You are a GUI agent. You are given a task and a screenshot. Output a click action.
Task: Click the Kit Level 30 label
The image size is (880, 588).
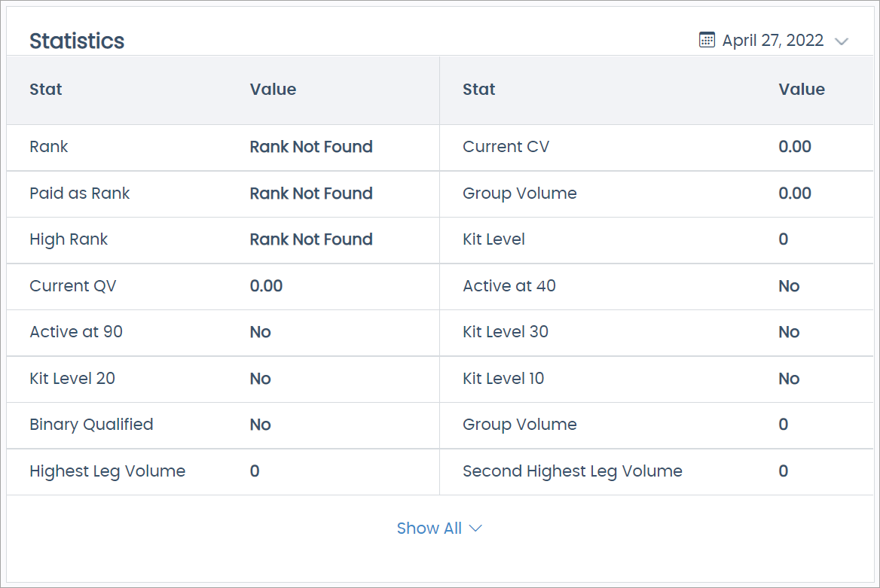(505, 332)
